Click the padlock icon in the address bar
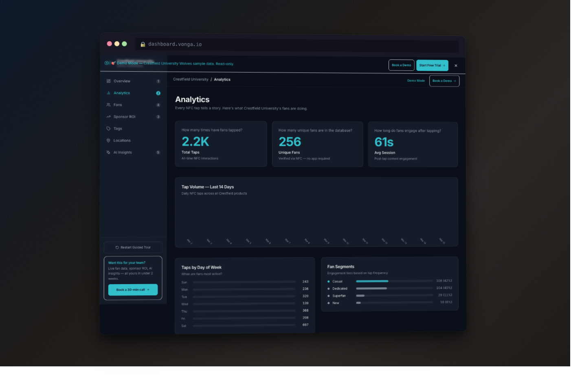Screen dimensions: 582x392 coord(143,44)
